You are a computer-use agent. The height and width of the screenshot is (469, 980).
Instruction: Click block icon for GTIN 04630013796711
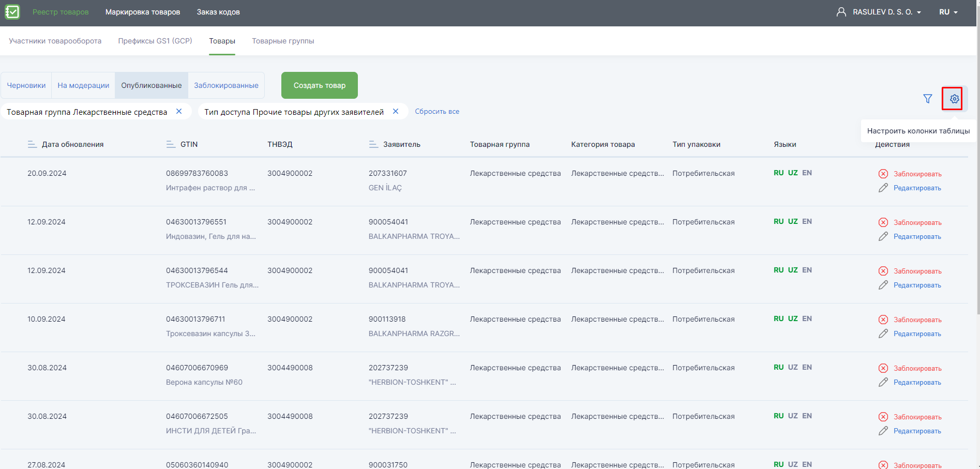pos(883,320)
